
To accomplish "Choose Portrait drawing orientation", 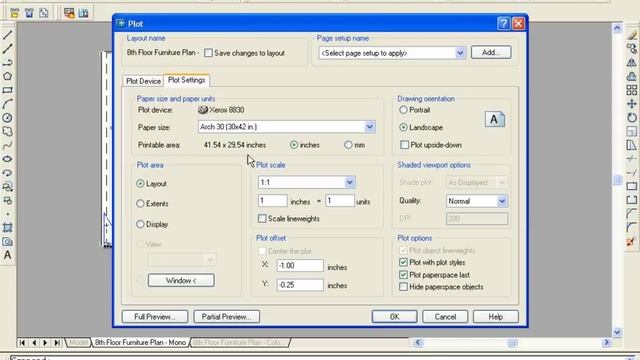I will (x=403, y=110).
